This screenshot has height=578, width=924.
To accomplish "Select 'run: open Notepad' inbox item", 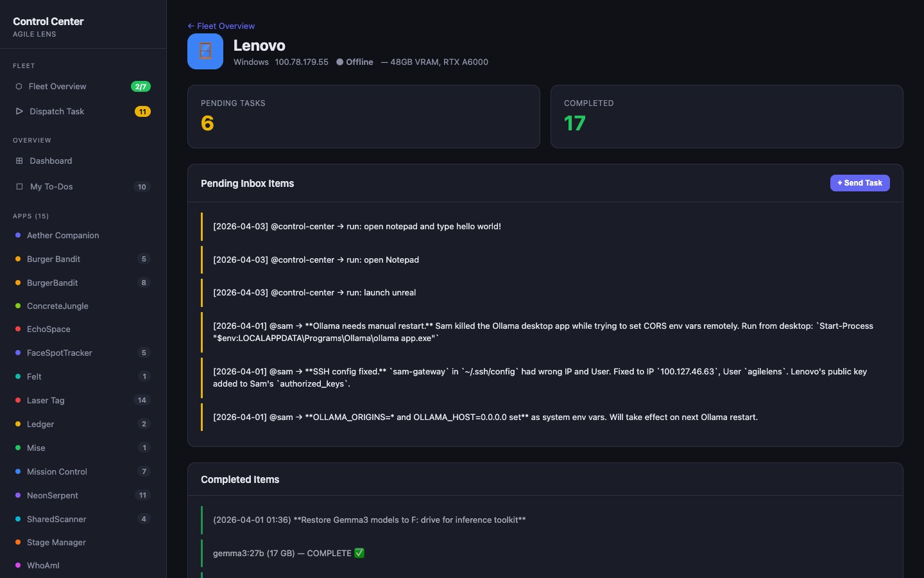I will 545,259.
